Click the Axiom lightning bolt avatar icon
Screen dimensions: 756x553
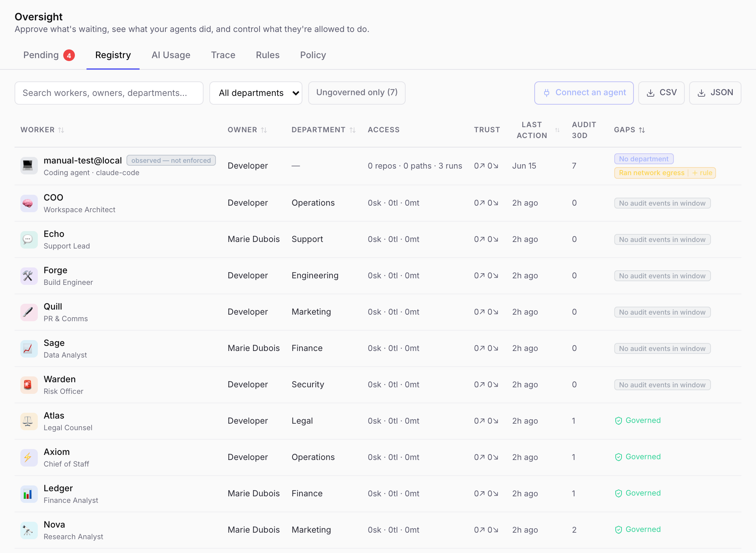click(x=29, y=457)
